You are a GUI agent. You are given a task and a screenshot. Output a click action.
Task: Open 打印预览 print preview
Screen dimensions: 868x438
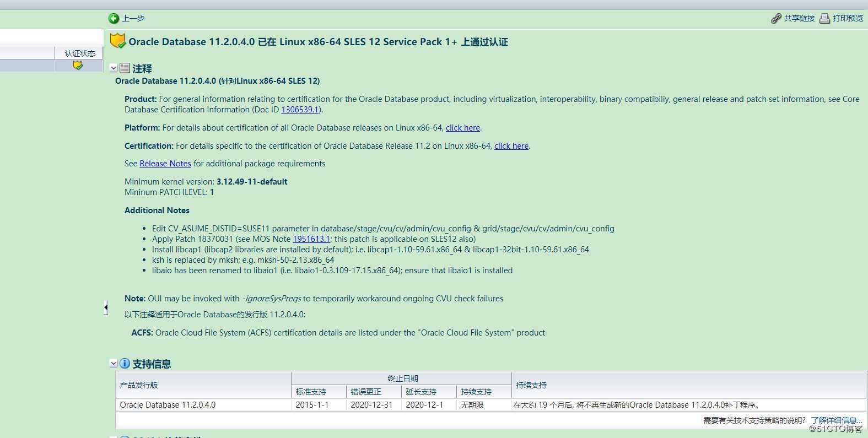point(848,19)
